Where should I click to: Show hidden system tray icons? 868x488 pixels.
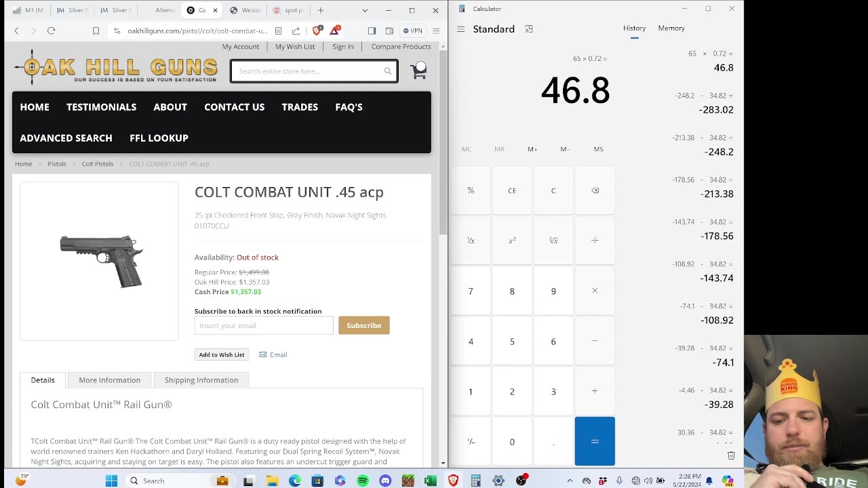[x=570, y=481]
